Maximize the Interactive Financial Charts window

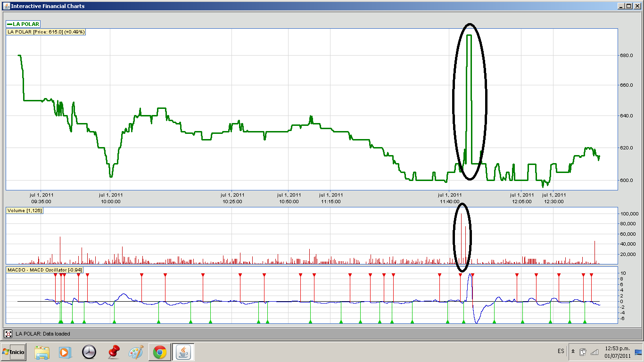628,6
